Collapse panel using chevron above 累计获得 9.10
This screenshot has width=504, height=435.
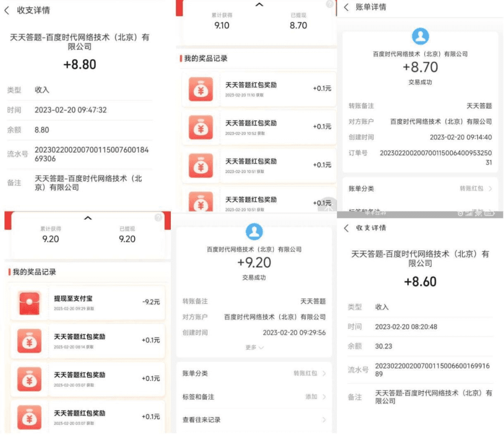click(259, 5)
